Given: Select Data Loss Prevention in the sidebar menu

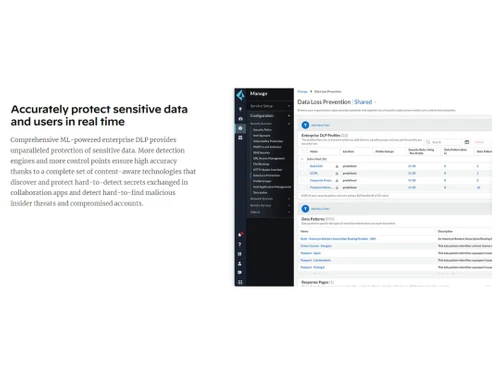Looking at the screenshot, I should click(x=267, y=175).
